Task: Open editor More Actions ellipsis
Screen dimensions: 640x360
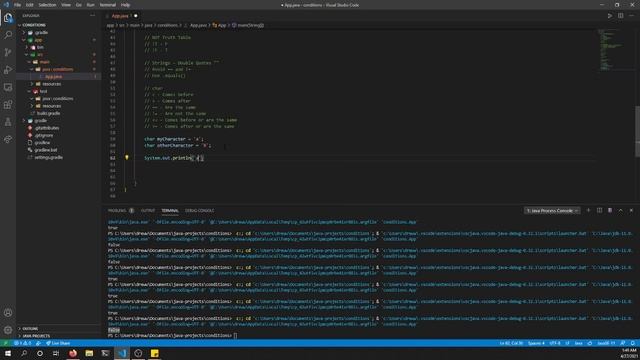Action: point(631,16)
